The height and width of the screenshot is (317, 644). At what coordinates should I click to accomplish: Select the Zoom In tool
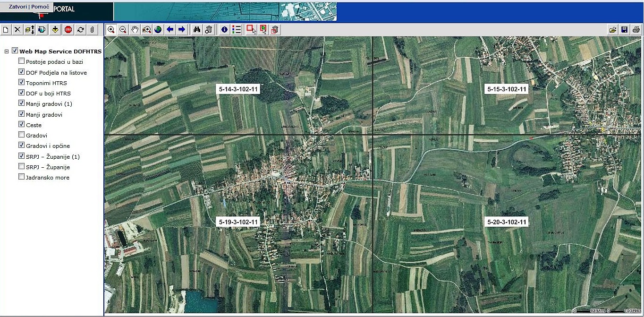click(111, 29)
